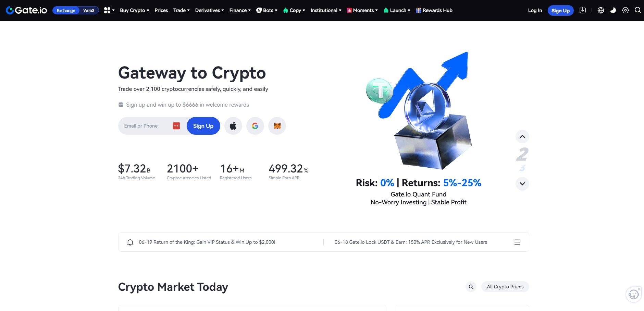This screenshot has width=644, height=311.
Task: Switch to the Web3 mode toggle
Action: pos(89,10)
